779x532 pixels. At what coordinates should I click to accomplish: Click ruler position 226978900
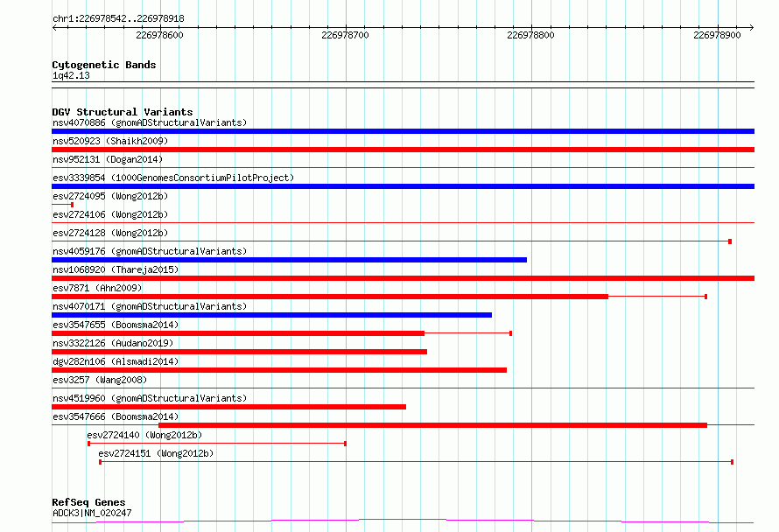[x=717, y=35]
